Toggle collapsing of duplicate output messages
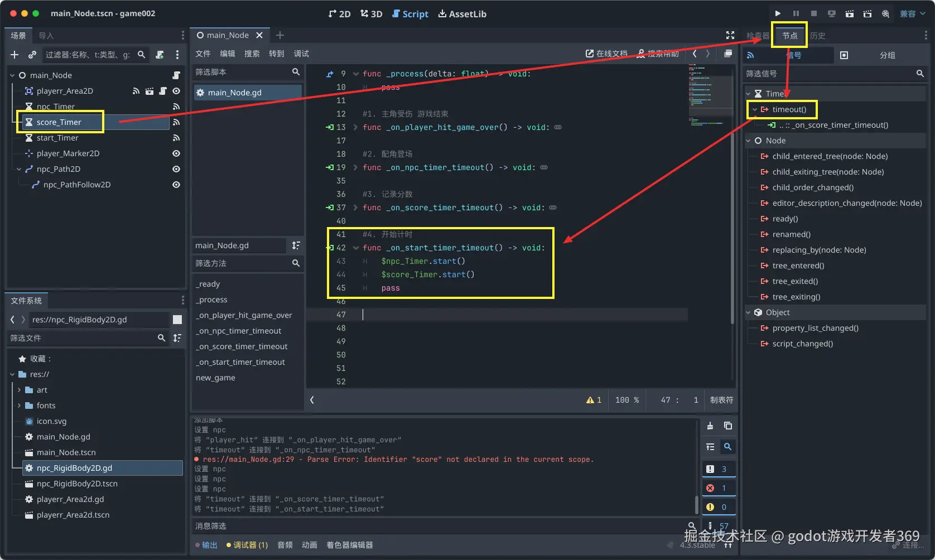Image resolution: width=935 pixels, height=560 pixels. [710, 447]
